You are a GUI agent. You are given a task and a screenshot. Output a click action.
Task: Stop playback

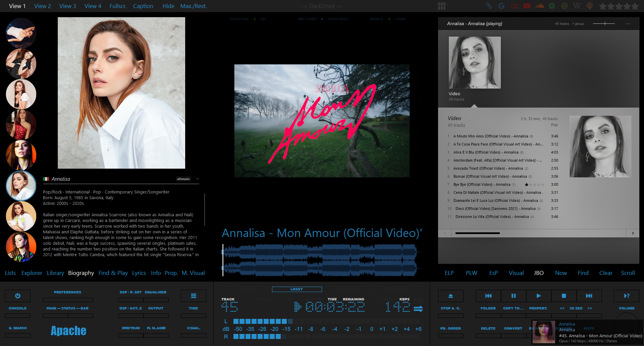click(564, 296)
